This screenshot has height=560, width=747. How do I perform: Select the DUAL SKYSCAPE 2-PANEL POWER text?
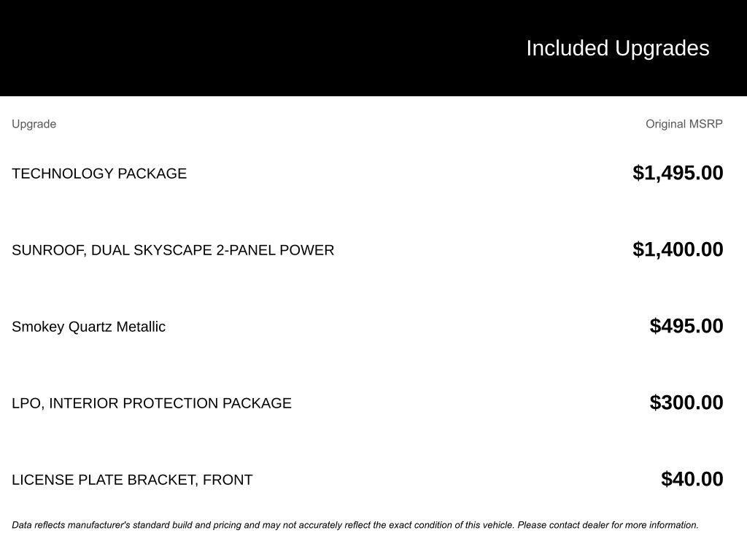tap(212, 250)
